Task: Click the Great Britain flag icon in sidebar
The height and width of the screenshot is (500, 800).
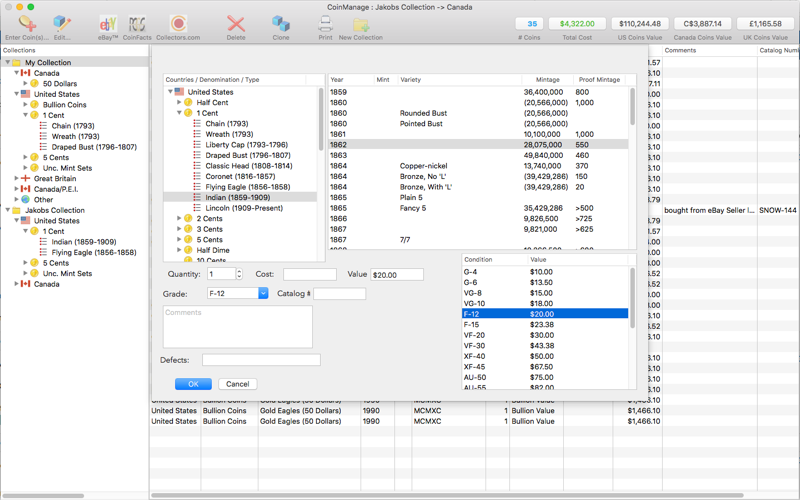Action: (x=26, y=179)
